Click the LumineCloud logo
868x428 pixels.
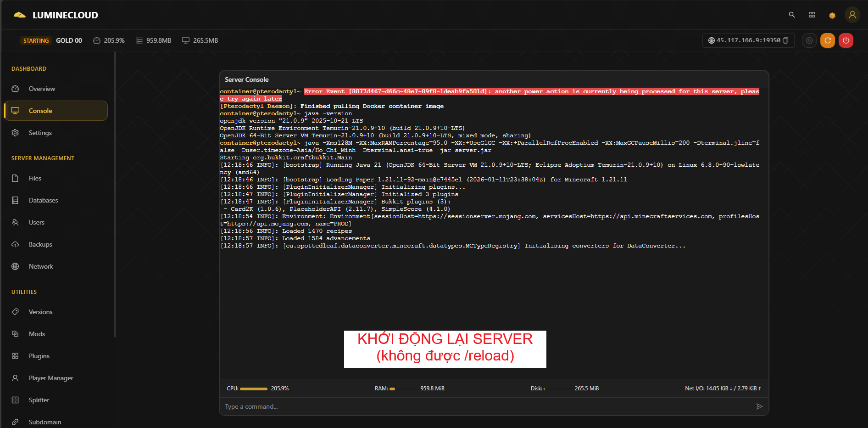[56, 15]
